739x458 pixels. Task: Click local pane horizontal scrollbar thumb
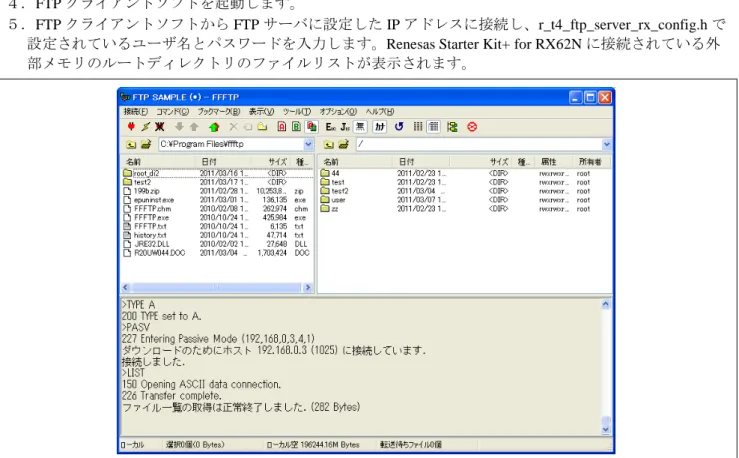[216, 287]
